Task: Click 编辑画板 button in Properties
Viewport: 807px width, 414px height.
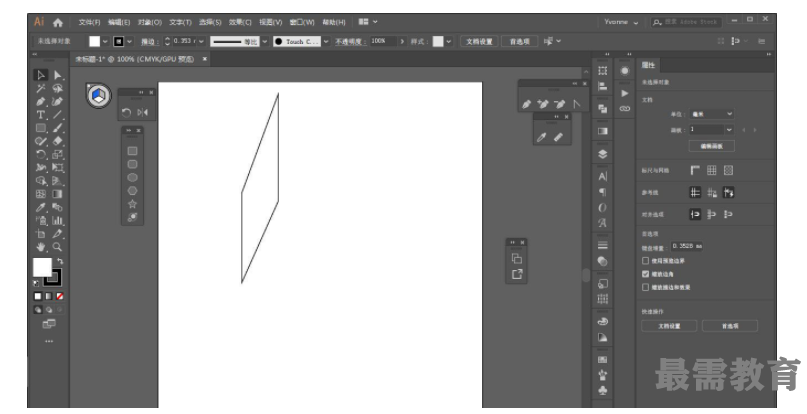Action: pyautogui.click(x=712, y=146)
